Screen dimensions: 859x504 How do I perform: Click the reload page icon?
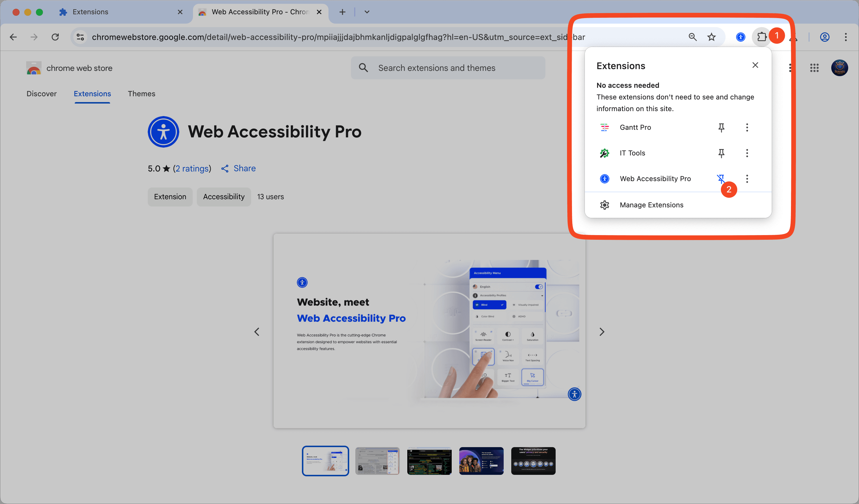click(55, 37)
